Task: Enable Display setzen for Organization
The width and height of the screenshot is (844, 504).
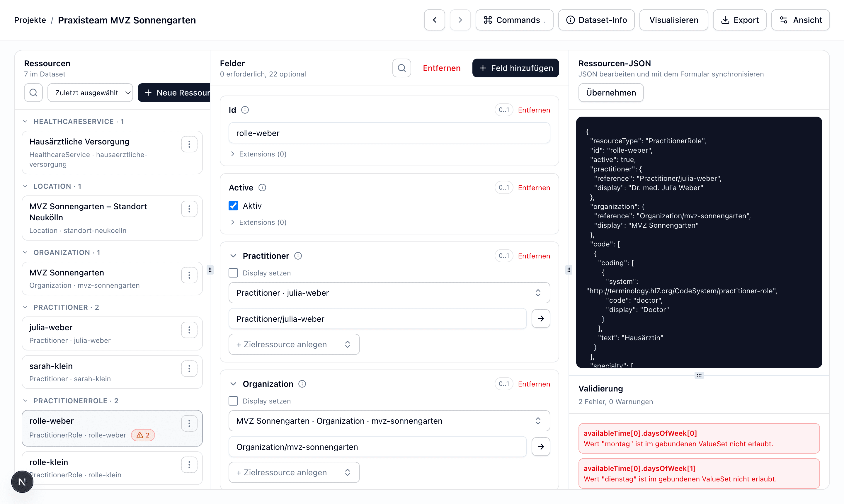Action: 233,401
